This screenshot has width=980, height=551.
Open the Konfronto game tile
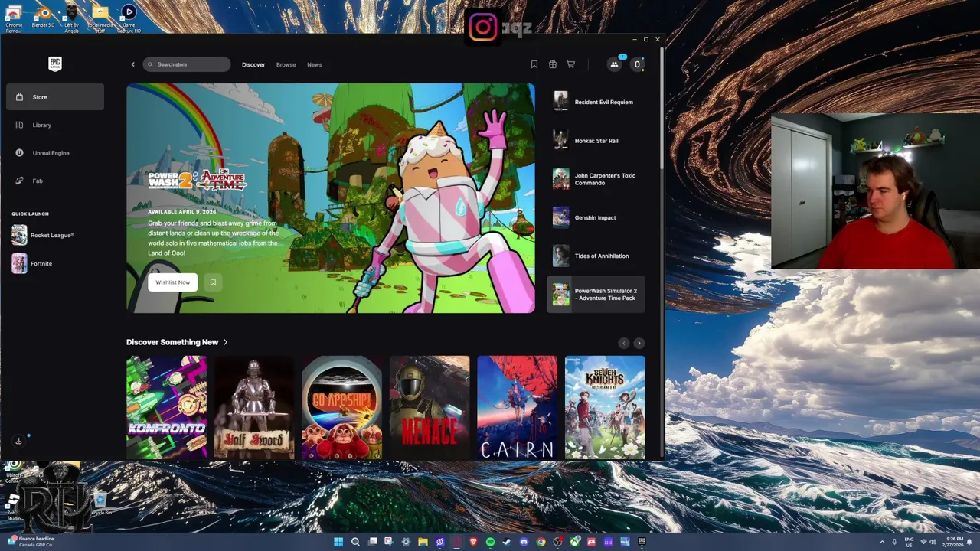166,408
